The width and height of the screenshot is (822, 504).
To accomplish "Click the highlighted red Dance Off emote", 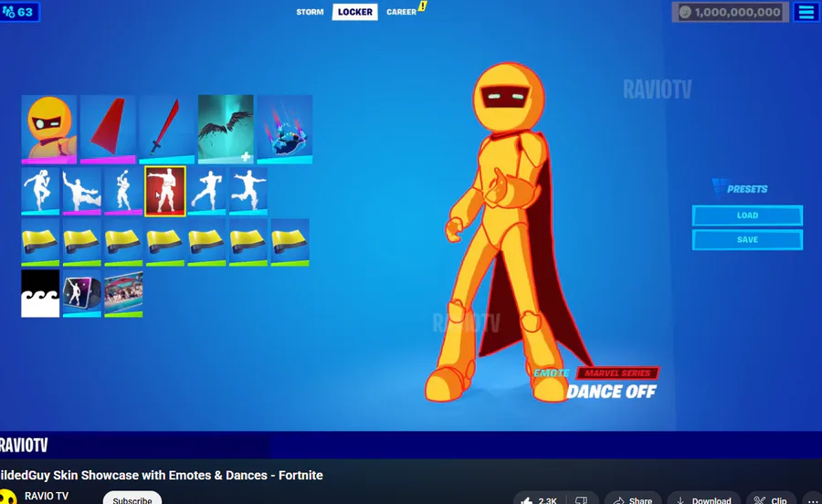I will click(165, 191).
